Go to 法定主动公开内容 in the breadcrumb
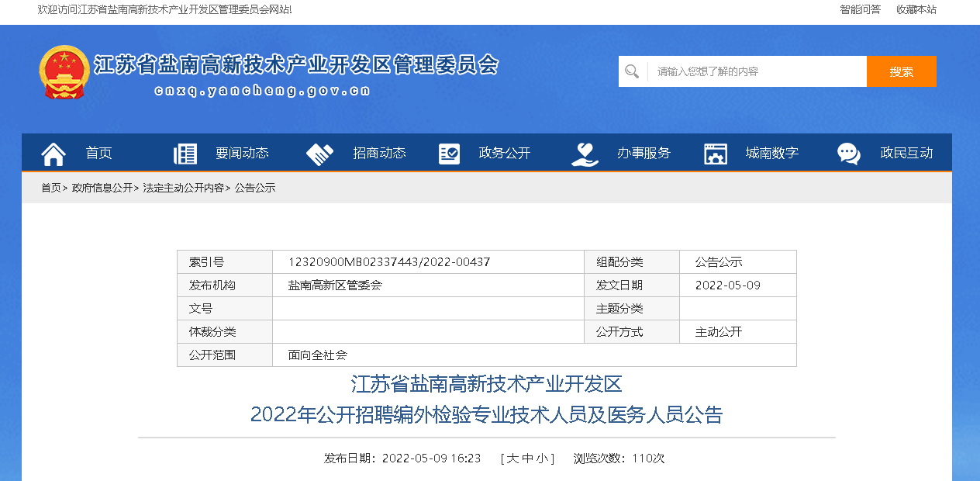 point(184,188)
